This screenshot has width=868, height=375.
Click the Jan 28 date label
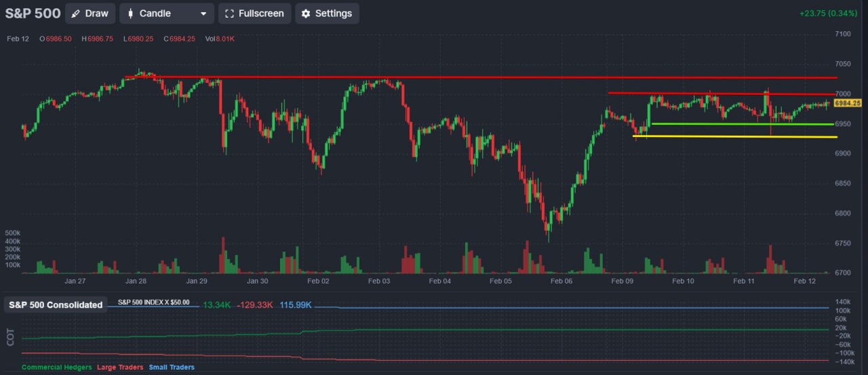tap(136, 281)
